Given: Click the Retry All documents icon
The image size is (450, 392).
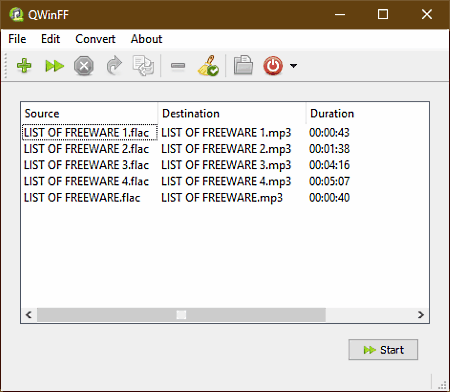Looking at the screenshot, I should 143,66.
